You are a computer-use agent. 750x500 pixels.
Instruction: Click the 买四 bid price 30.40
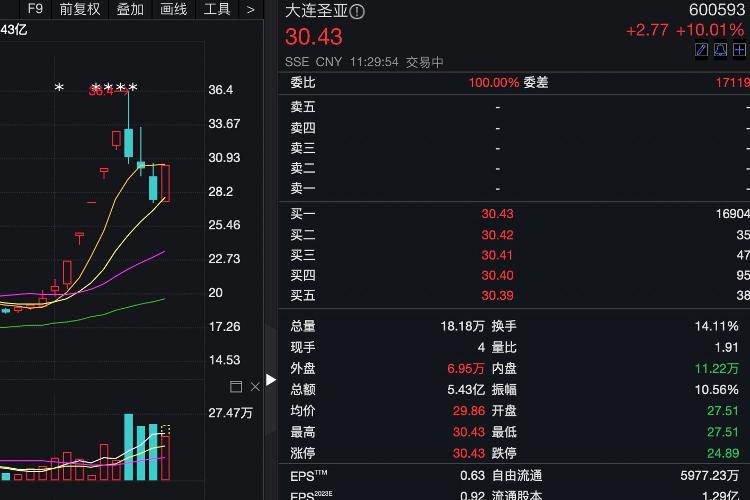coord(497,276)
